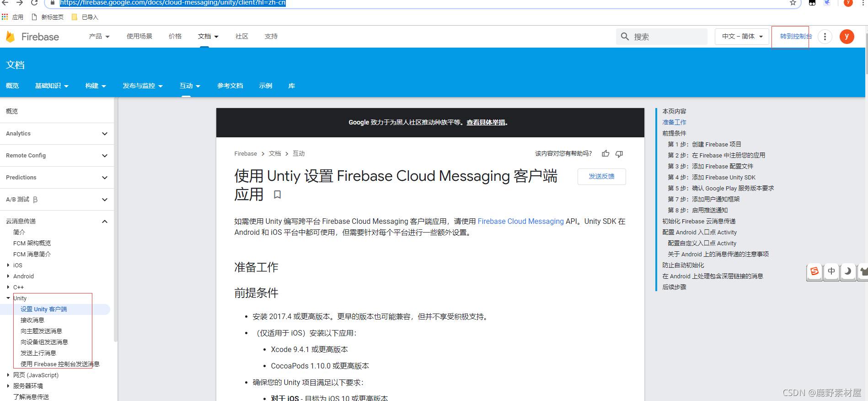The width and height of the screenshot is (868, 401).
Task: Toggle Chinese input mode 中 icon
Action: pyautogui.click(x=831, y=271)
